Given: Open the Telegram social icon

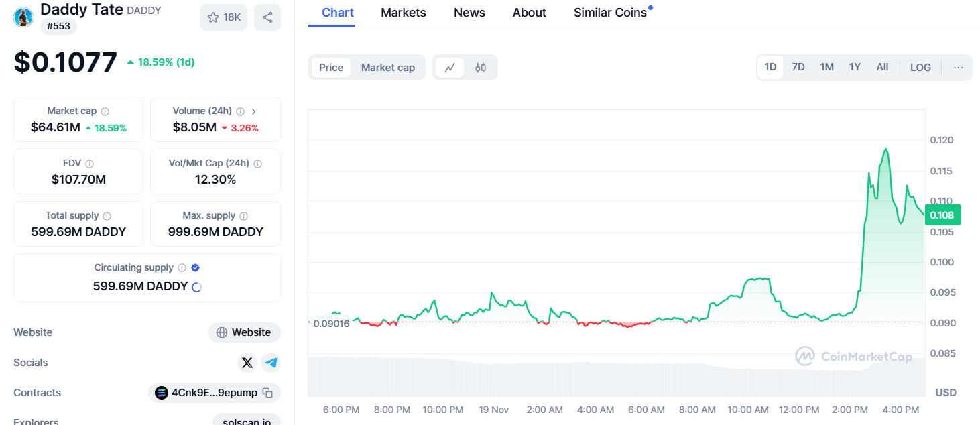Looking at the screenshot, I should pyautogui.click(x=271, y=363).
